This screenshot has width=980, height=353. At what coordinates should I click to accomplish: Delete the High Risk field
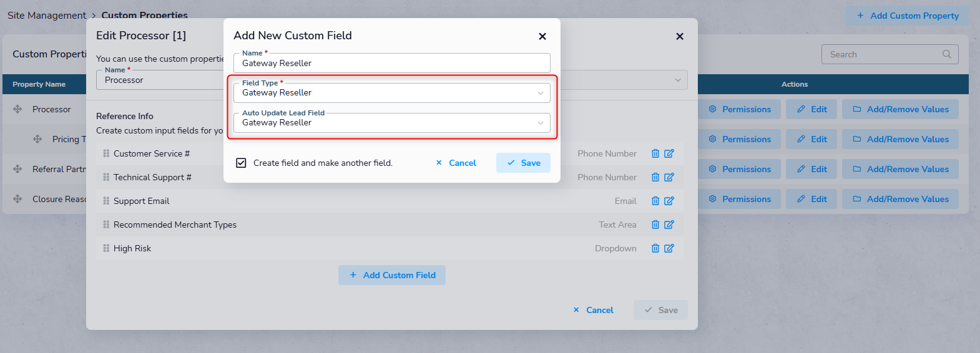[x=655, y=248]
